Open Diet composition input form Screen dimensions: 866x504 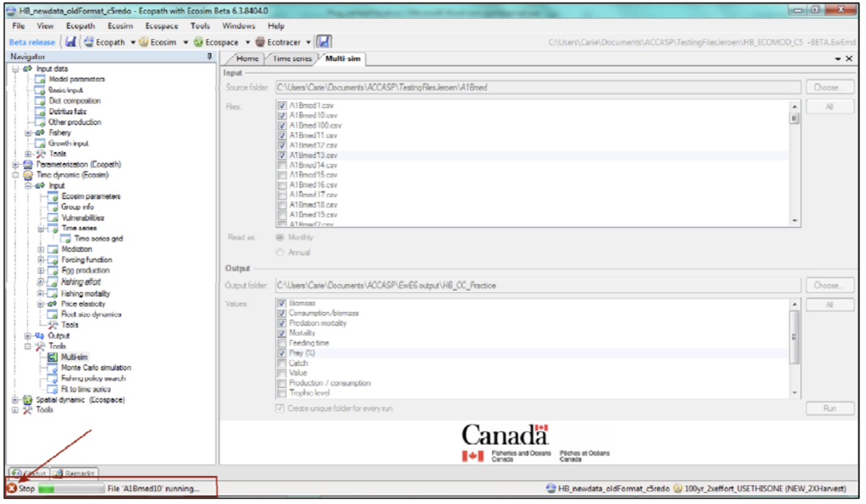tap(74, 101)
